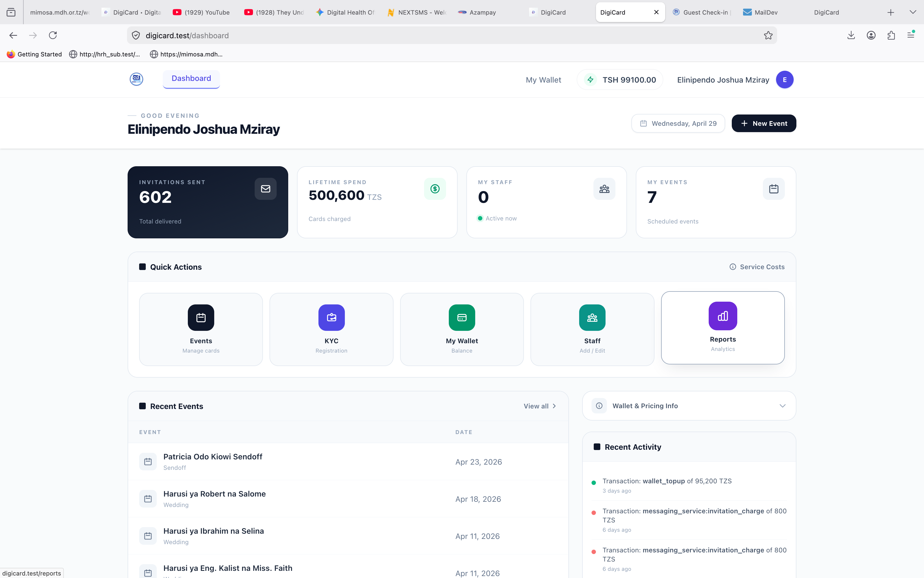Screen dimensions: 924x578
Task: Reload the page
Action: pos(53,36)
